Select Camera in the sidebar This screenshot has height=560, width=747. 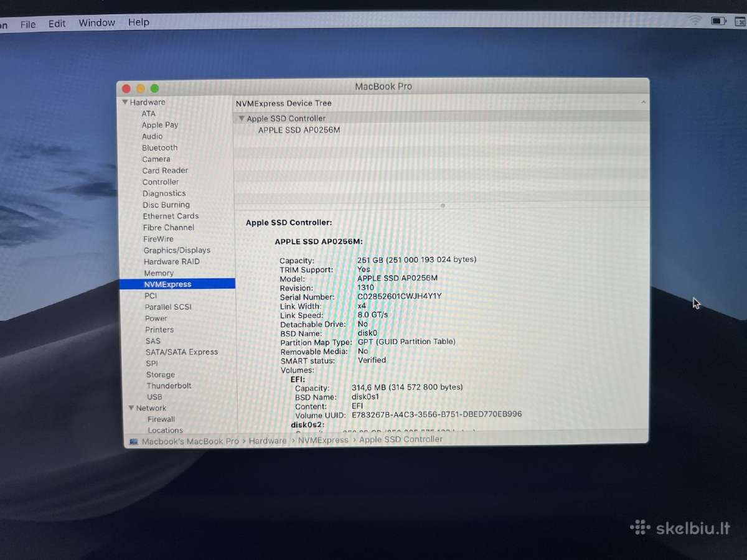click(156, 159)
